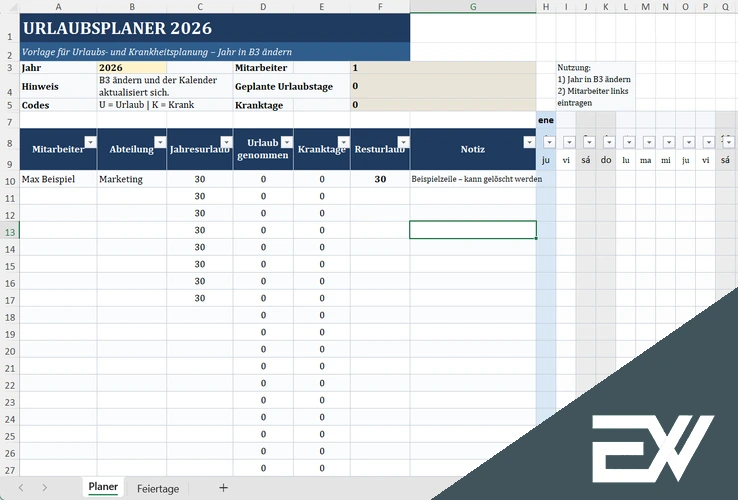
Task: Open the filter arrow in column H
Action: 548,142
